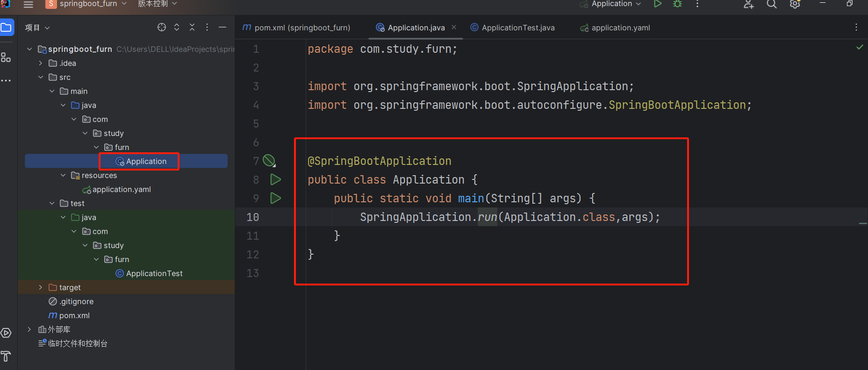Select the furn package under test
Image resolution: width=868 pixels, height=370 pixels.
(117, 259)
